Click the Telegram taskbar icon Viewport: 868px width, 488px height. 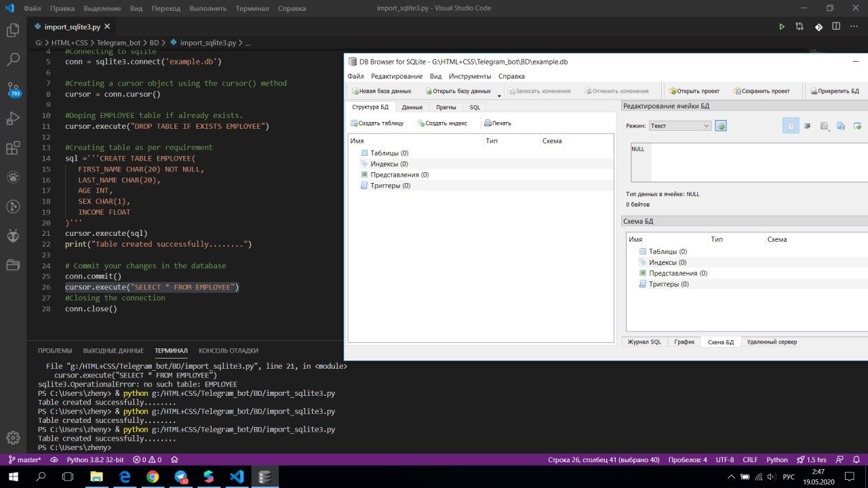pyautogui.click(x=181, y=477)
